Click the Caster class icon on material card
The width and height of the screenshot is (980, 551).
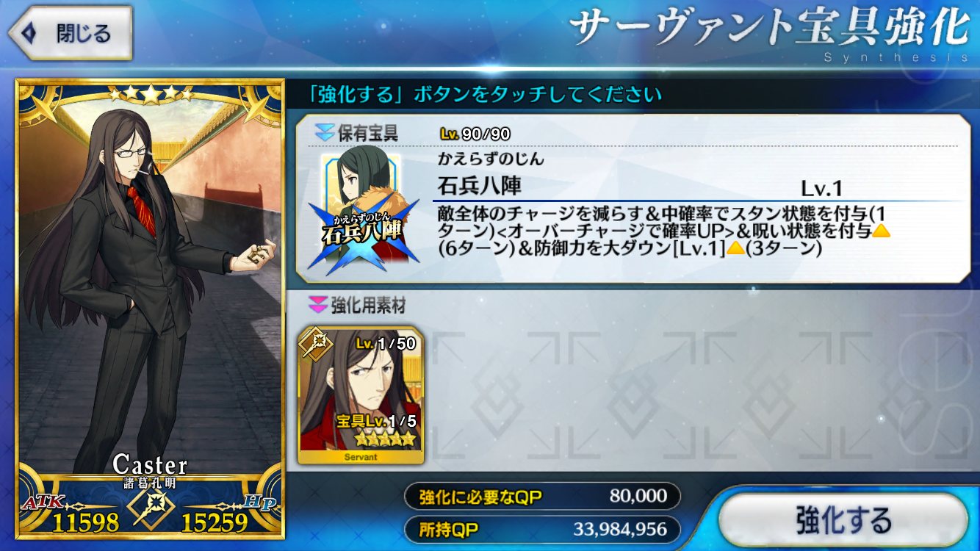316,345
